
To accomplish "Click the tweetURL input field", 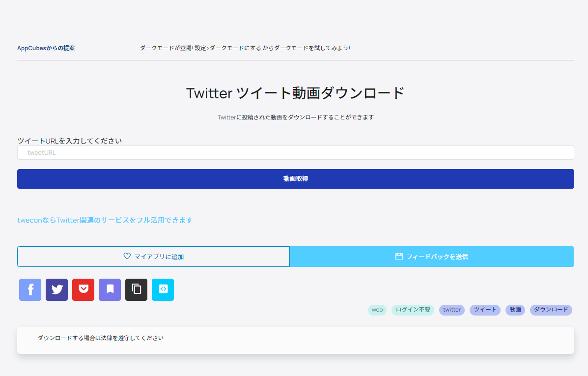I will click(x=296, y=153).
